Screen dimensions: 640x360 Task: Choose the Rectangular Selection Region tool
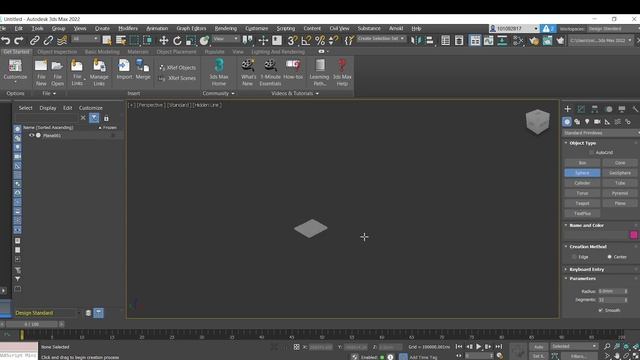134,40
